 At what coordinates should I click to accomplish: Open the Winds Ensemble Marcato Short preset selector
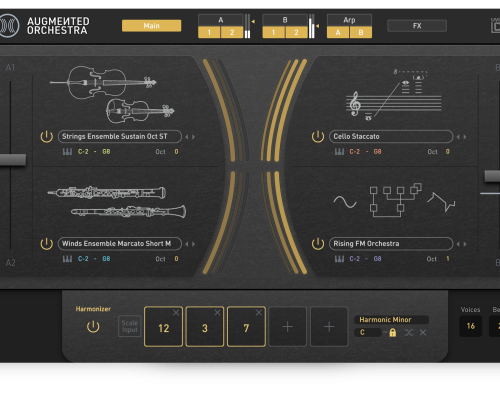pyautogui.click(x=120, y=244)
